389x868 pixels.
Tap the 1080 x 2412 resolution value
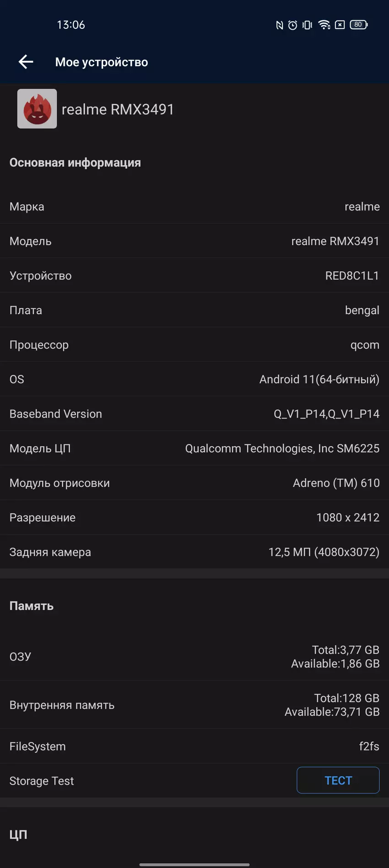(x=347, y=518)
